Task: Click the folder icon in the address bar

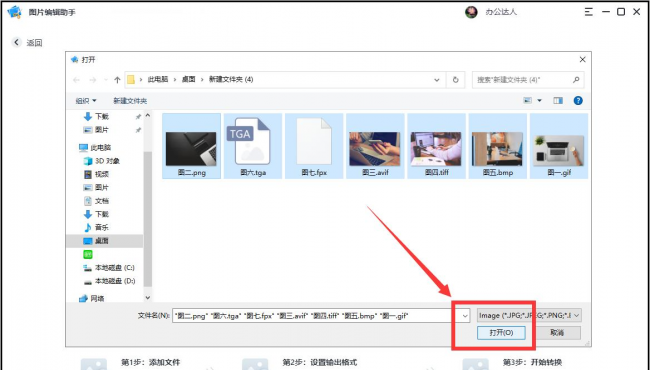Action: click(131, 80)
